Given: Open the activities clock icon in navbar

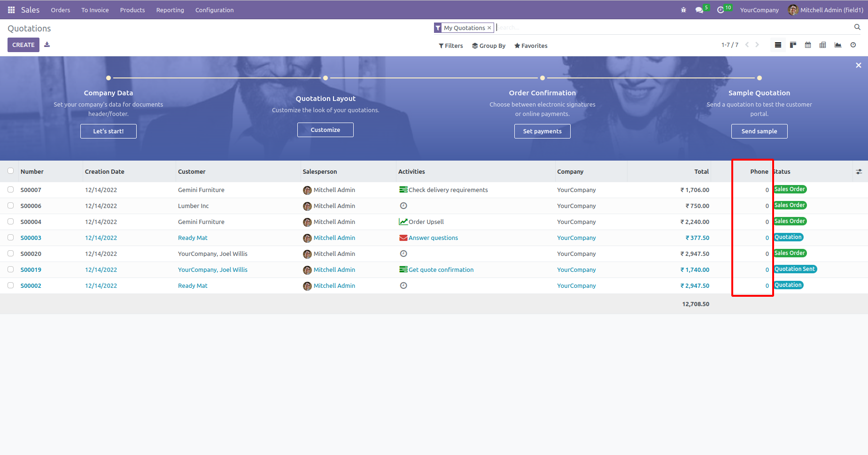Looking at the screenshot, I should coord(721,10).
